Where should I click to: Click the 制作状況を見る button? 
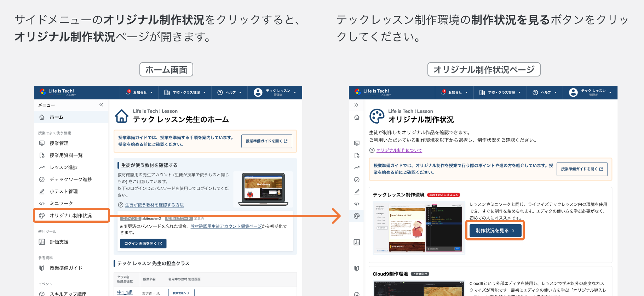tap(495, 230)
